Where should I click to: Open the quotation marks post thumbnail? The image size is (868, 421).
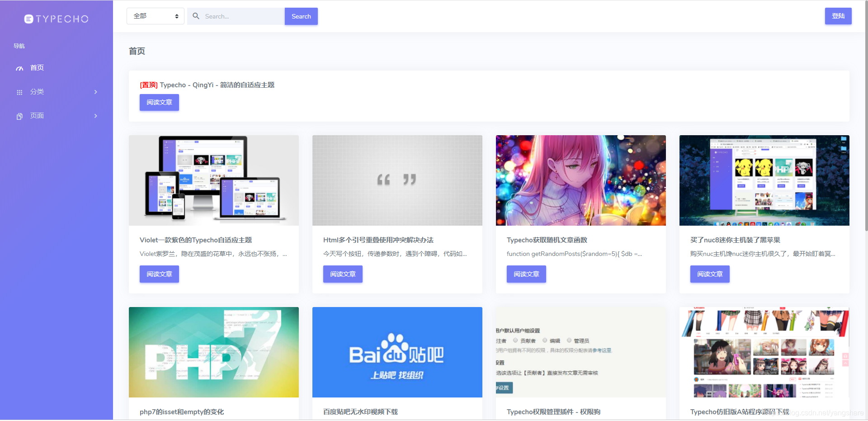click(x=397, y=180)
